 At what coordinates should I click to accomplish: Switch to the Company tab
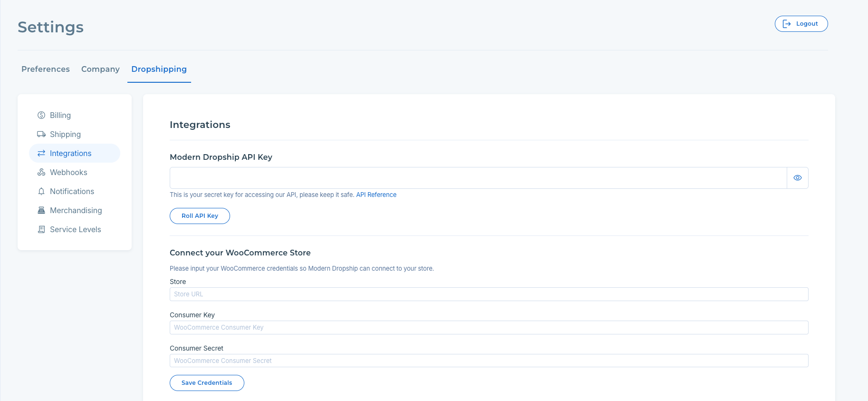100,69
